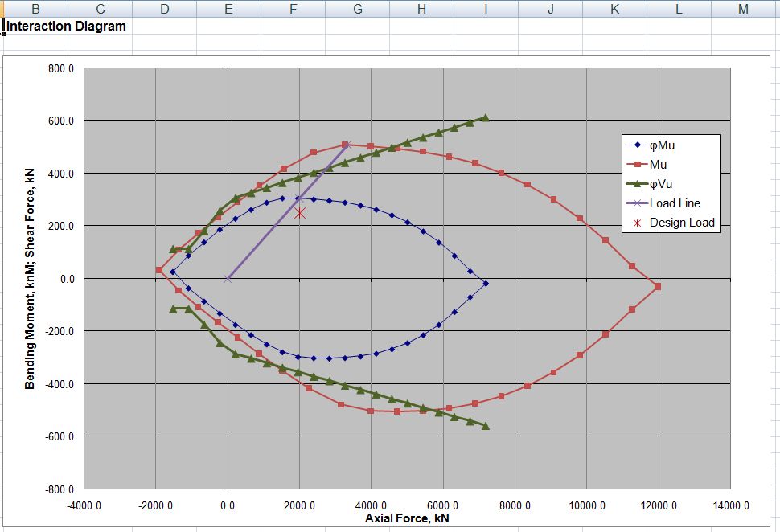Select the Axial Force, kN axis title
This screenshot has width=780, height=532.
coord(407,518)
